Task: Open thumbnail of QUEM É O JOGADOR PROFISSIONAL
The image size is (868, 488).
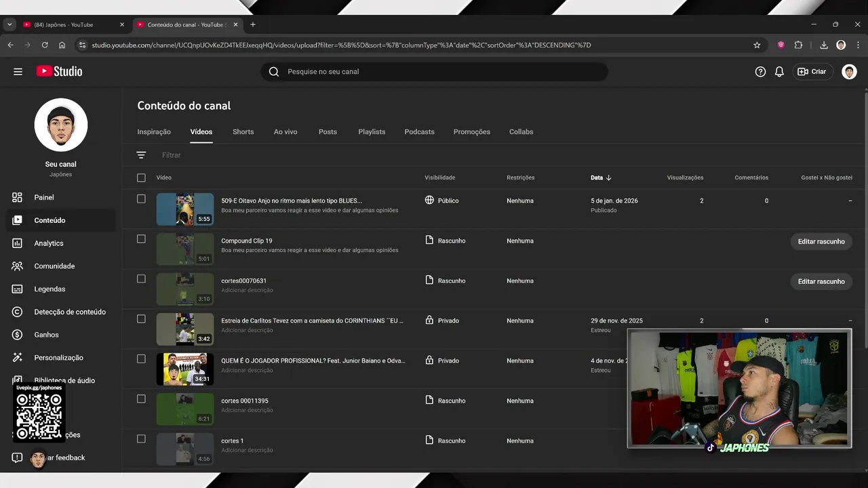Action: point(185,369)
